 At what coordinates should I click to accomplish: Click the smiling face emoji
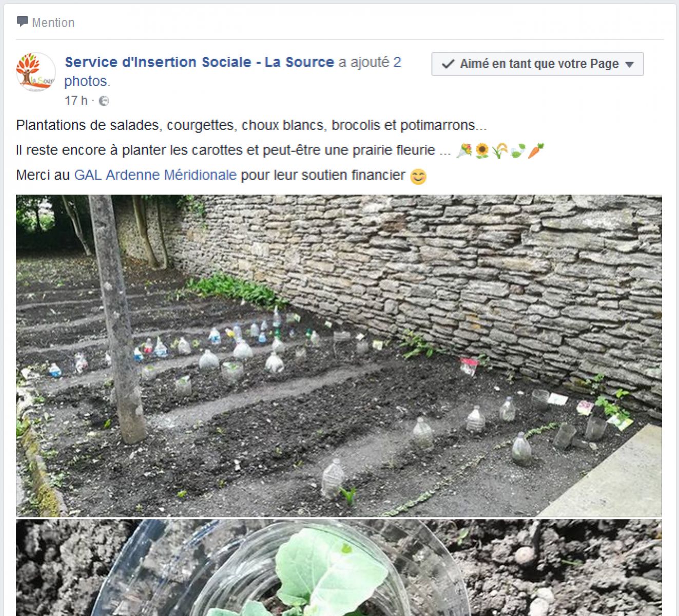[x=418, y=176]
